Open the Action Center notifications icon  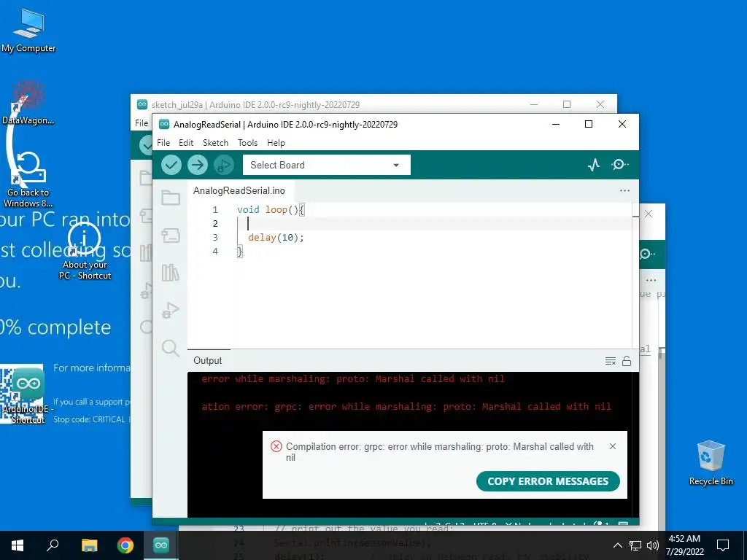(x=723, y=545)
